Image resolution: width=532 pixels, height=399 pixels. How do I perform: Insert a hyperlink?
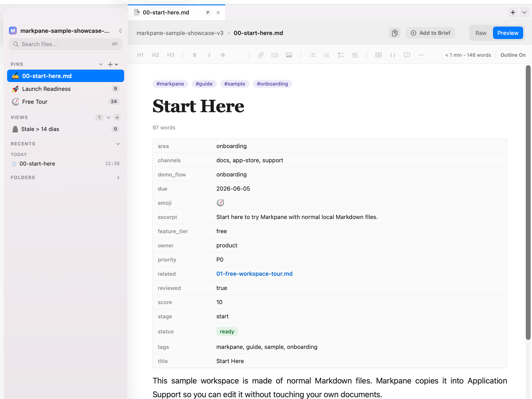click(261, 55)
